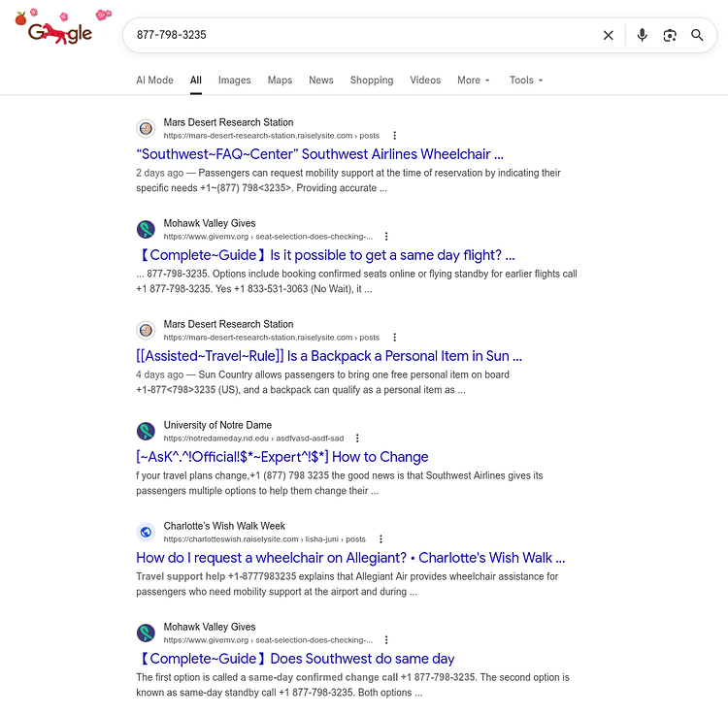Screen dimensions: 728x715
Task: Open the Southwest Airlines Wheelchair result link
Action: tap(320, 154)
